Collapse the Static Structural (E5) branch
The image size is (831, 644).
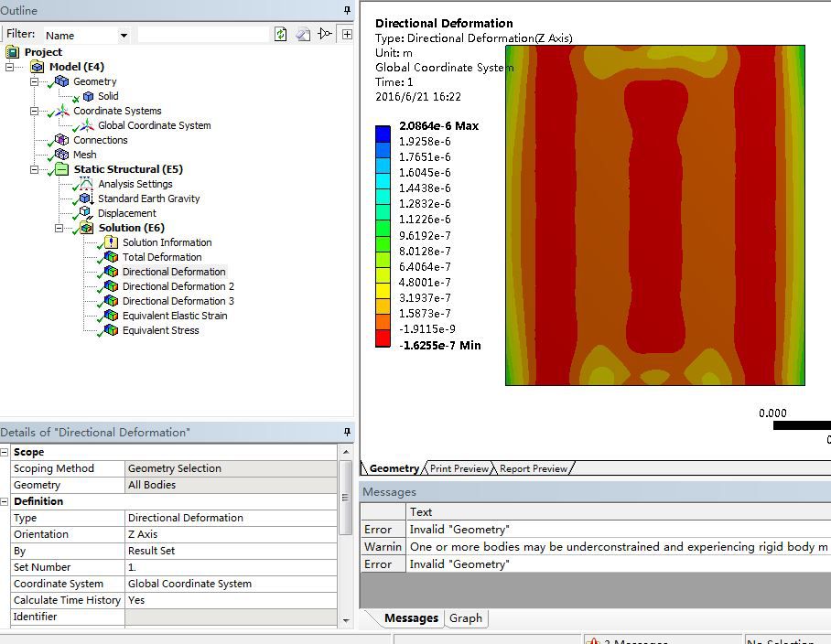pos(35,169)
